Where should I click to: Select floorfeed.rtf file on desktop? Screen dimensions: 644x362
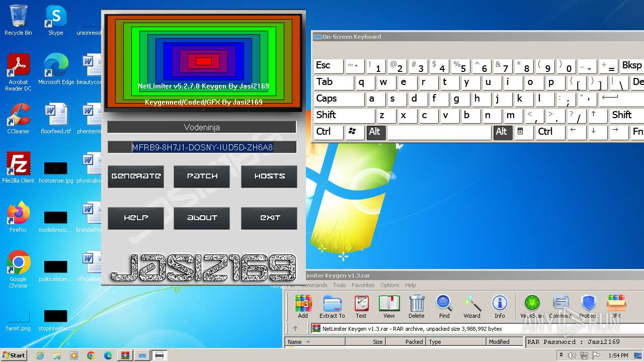pyautogui.click(x=56, y=119)
